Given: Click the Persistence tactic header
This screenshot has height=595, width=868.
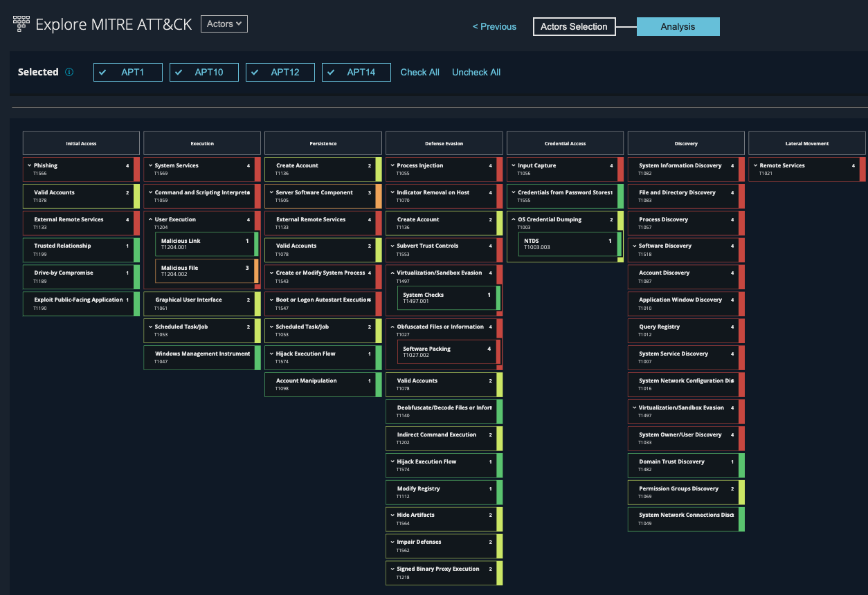Looking at the screenshot, I should coord(323,143).
